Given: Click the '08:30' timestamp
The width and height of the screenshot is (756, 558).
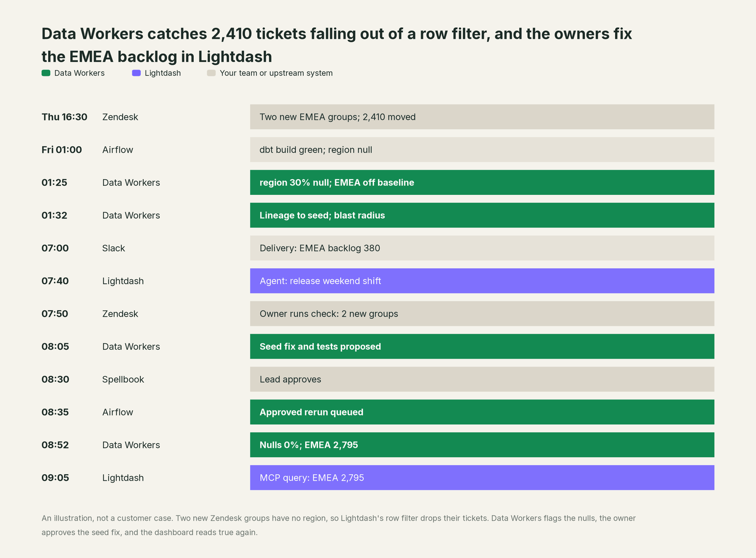Looking at the screenshot, I should [55, 379].
